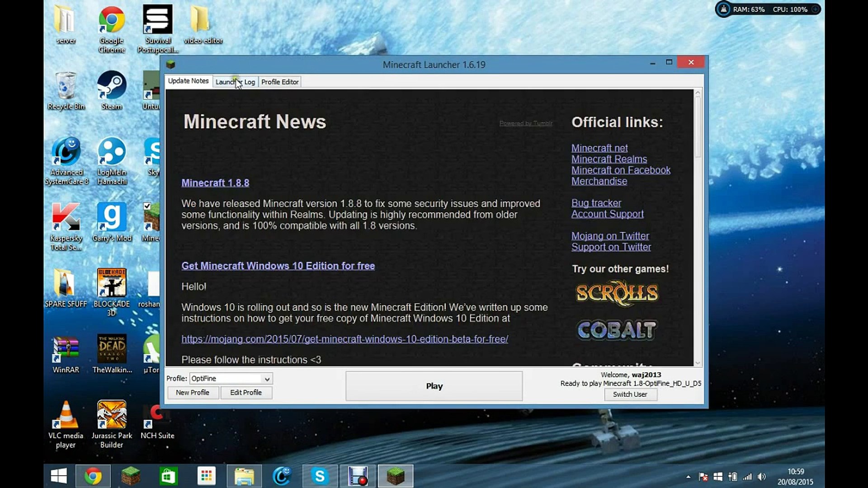The width and height of the screenshot is (868, 488).
Task: Click Windows Start button
Action: pyautogui.click(x=59, y=476)
